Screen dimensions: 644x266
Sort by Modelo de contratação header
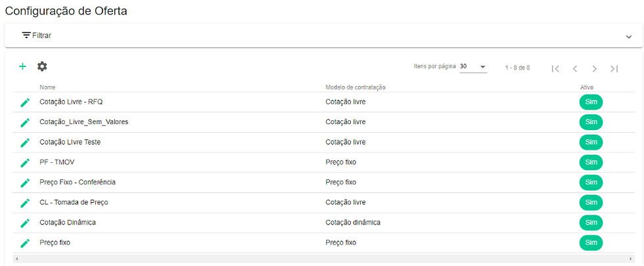356,87
